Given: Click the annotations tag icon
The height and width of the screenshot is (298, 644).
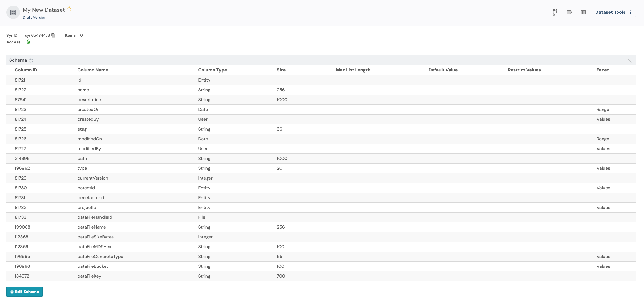Looking at the screenshot, I should coord(569,12).
